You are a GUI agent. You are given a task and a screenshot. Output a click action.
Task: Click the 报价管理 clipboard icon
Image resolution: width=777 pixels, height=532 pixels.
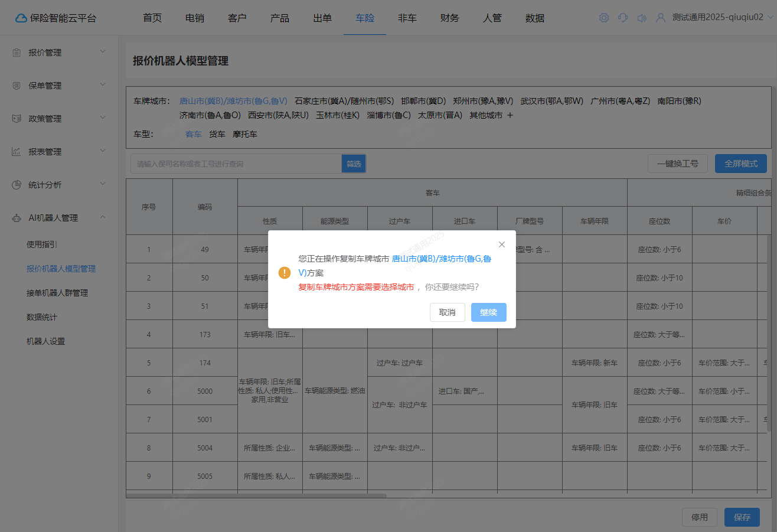[17, 53]
